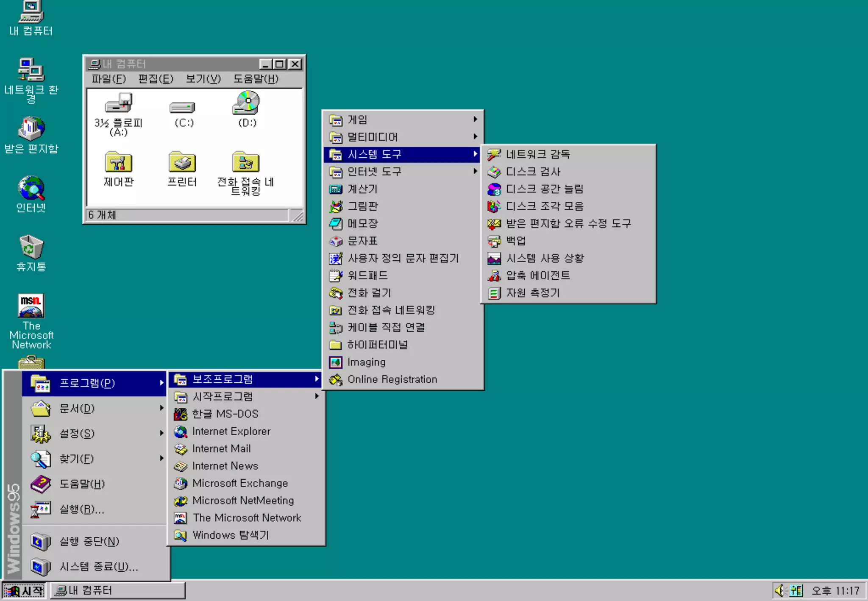Open 인터넷 desktop icon
Viewport: 868px width, 601px height.
[31, 195]
